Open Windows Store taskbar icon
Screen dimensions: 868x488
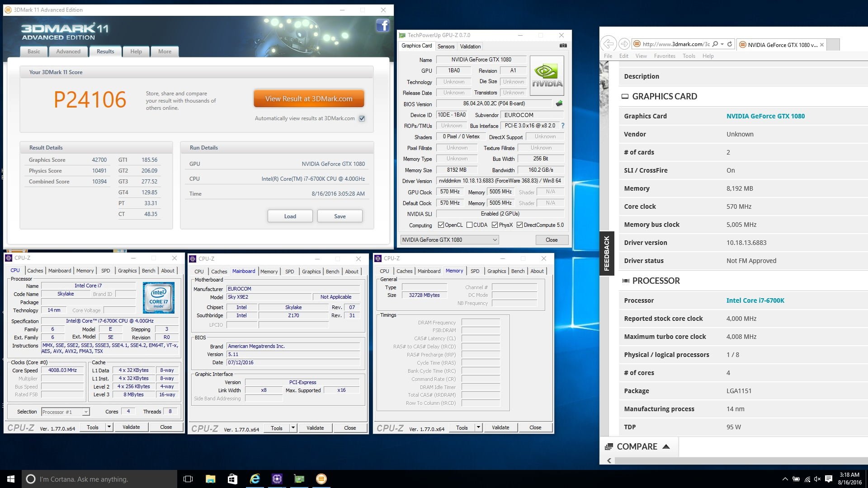(x=232, y=479)
